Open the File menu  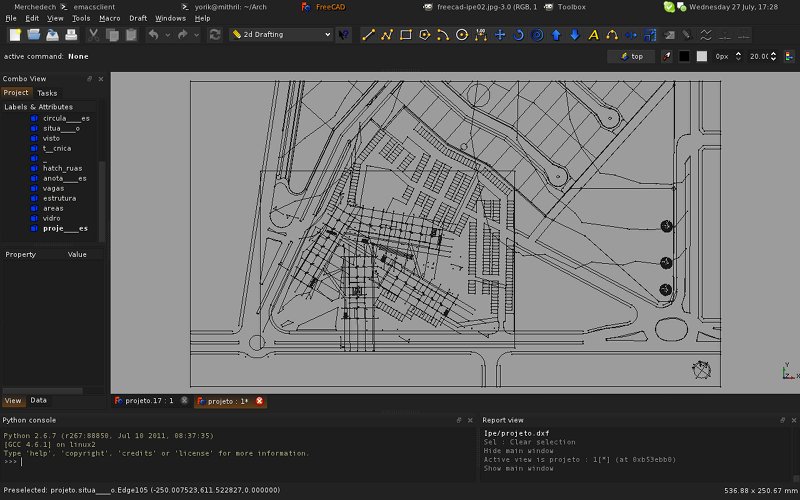(11, 18)
